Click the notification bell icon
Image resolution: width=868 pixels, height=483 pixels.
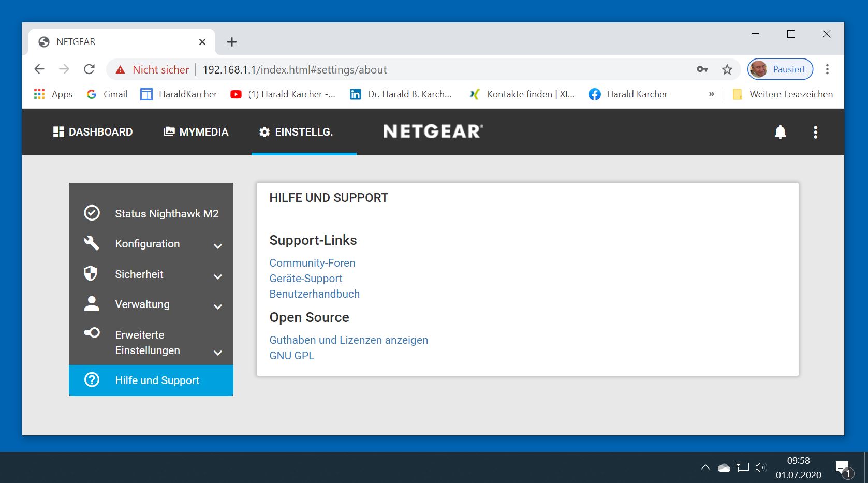tap(780, 132)
